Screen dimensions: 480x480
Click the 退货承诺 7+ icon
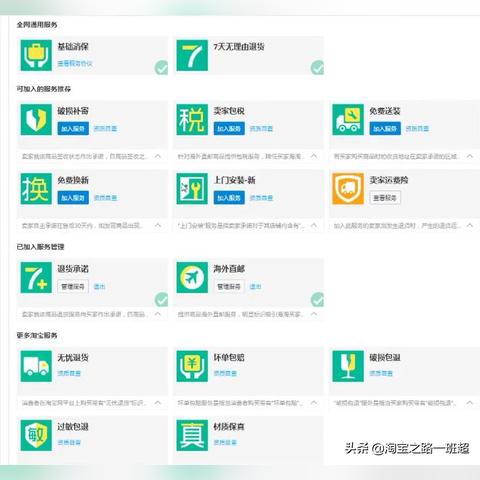(36, 277)
